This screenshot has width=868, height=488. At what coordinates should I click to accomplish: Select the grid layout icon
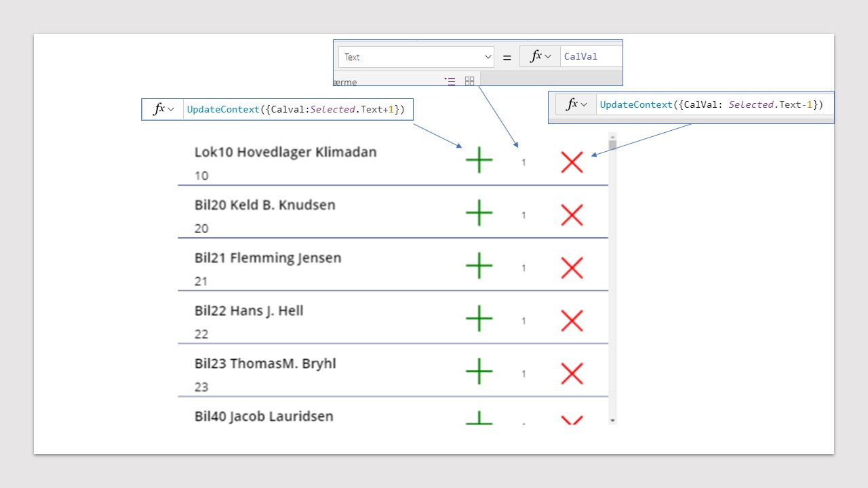click(x=469, y=81)
